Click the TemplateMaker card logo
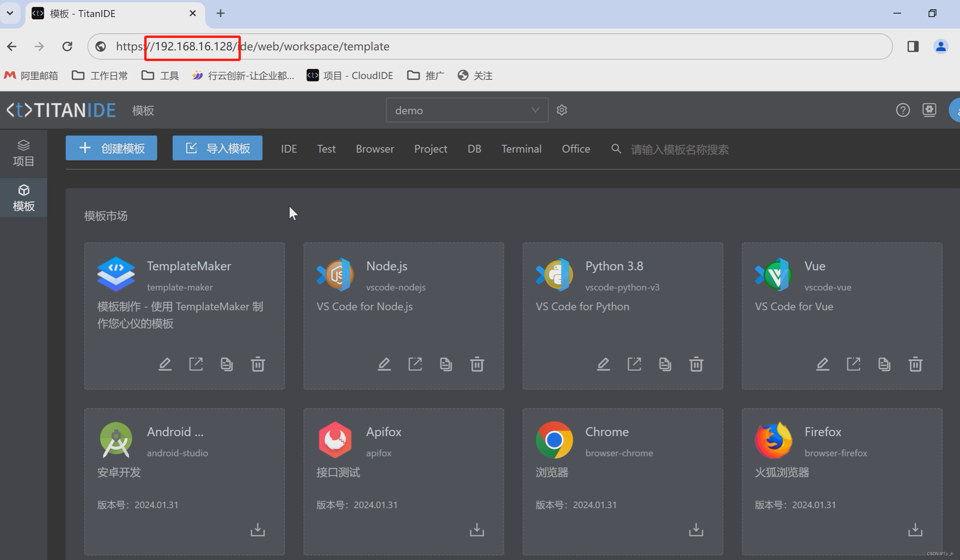The image size is (960, 560). point(116,274)
